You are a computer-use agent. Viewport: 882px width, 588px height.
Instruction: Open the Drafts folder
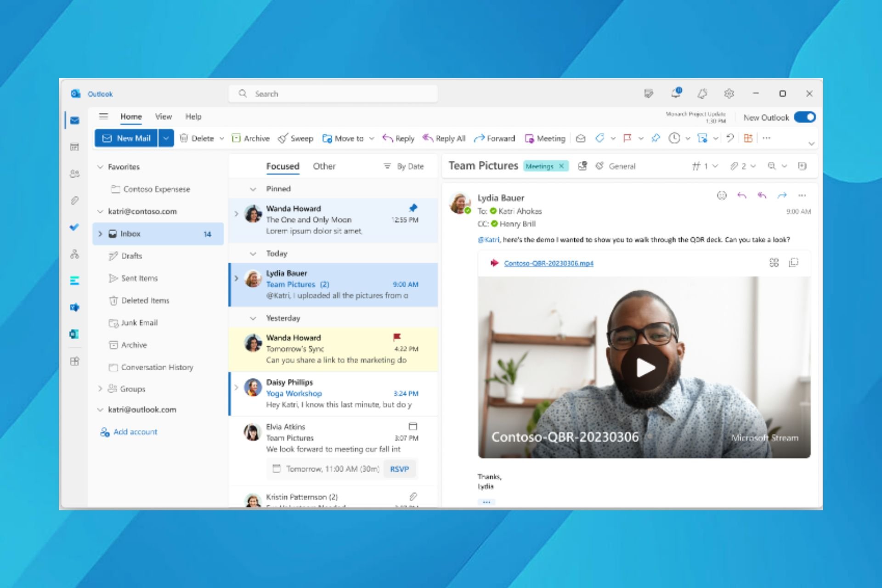[x=158, y=256]
